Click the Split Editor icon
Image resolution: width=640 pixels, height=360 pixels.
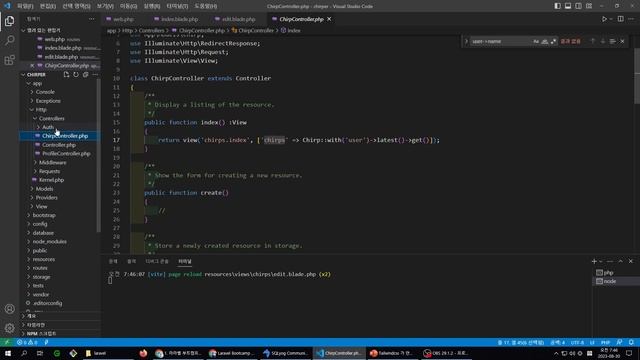click(620, 19)
